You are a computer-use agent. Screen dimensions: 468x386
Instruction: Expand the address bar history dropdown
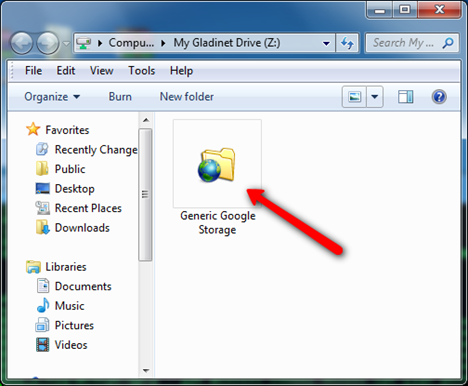[326, 43]
